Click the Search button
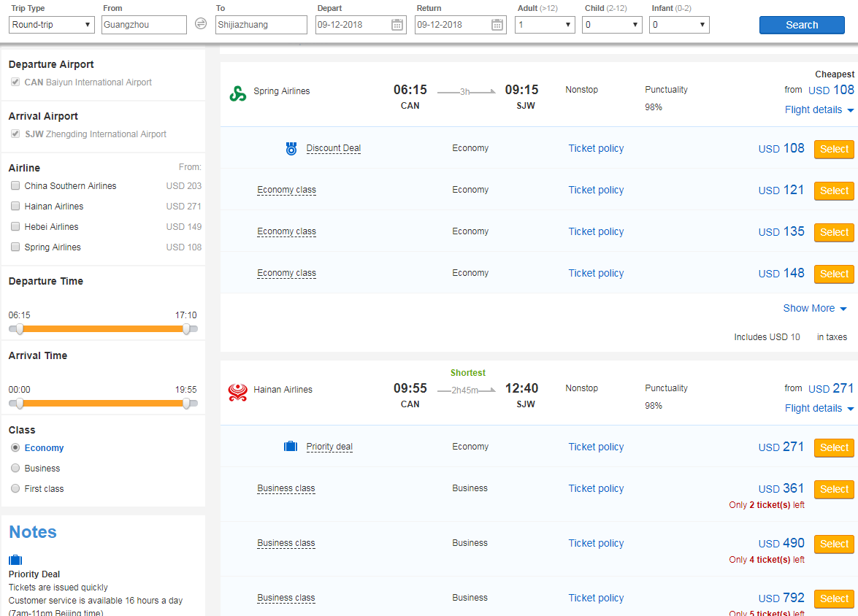 pos(802,25)
